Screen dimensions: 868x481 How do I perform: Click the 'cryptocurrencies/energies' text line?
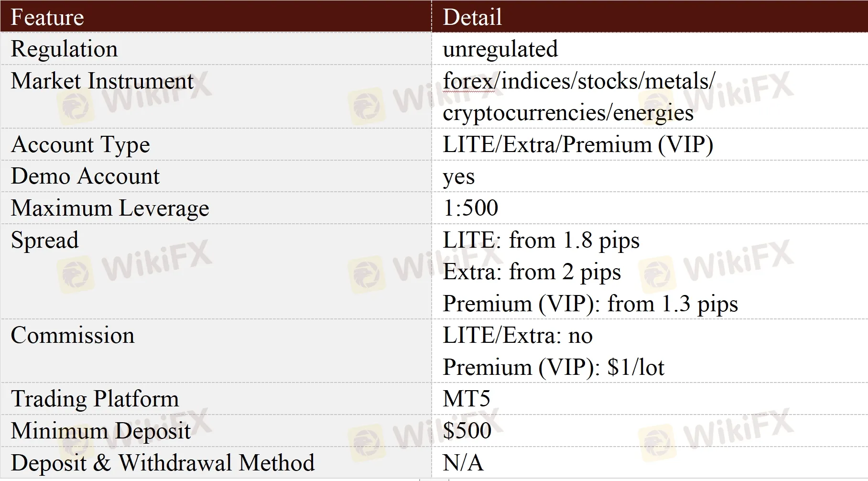(x=568, y=113)
